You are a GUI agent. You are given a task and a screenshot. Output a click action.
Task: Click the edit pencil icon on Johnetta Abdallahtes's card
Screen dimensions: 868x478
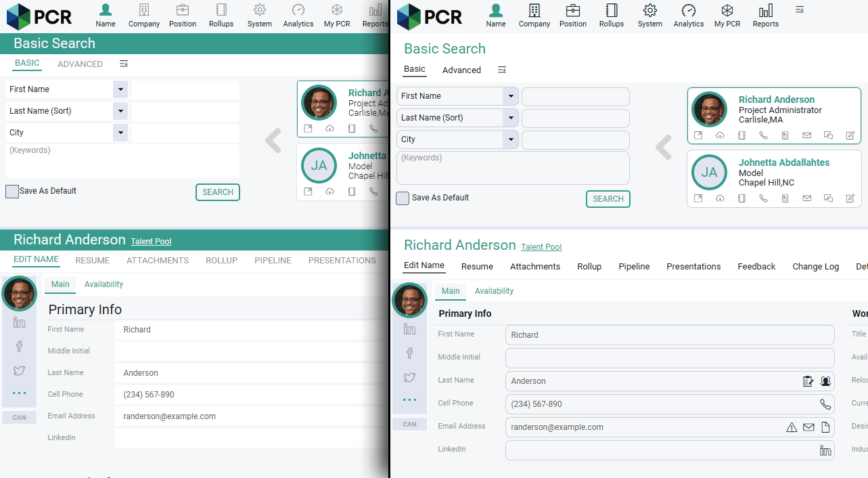[850, 198]
